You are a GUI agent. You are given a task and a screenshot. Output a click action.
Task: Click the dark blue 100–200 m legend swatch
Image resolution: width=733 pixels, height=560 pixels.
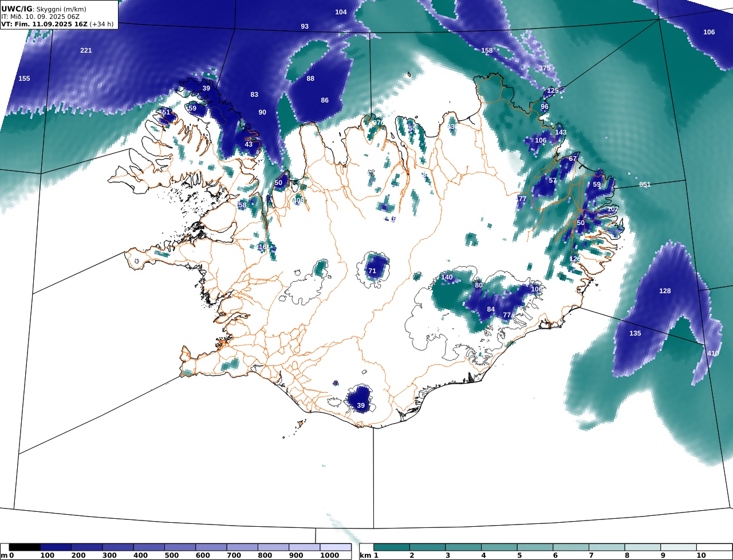[56, 547]
